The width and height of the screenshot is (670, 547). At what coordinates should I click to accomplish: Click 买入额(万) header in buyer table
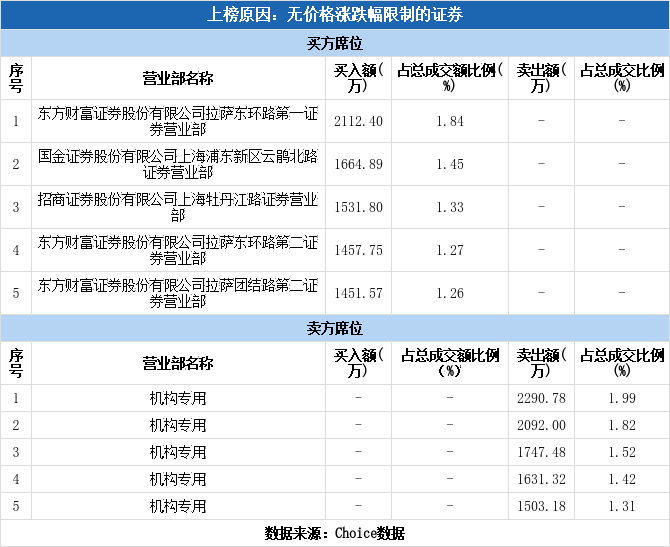359,78
